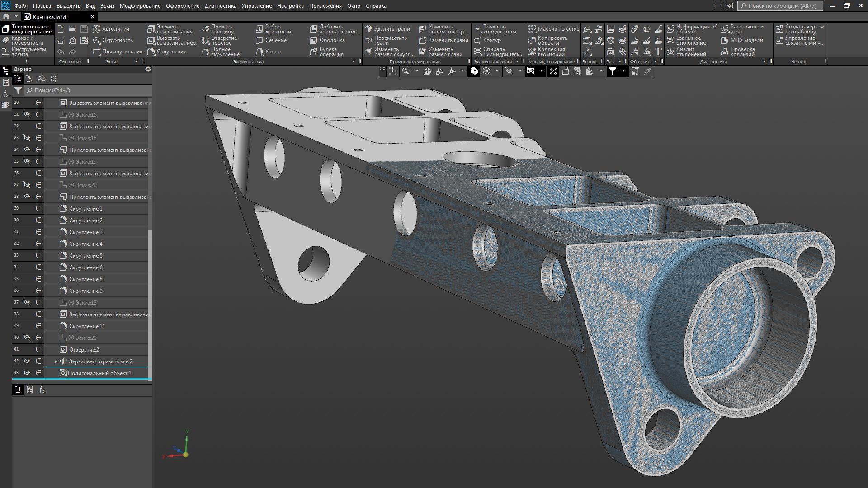Open the tree panel settings gear
This screenshot has width=868, height=488.
tap(148, 69)
